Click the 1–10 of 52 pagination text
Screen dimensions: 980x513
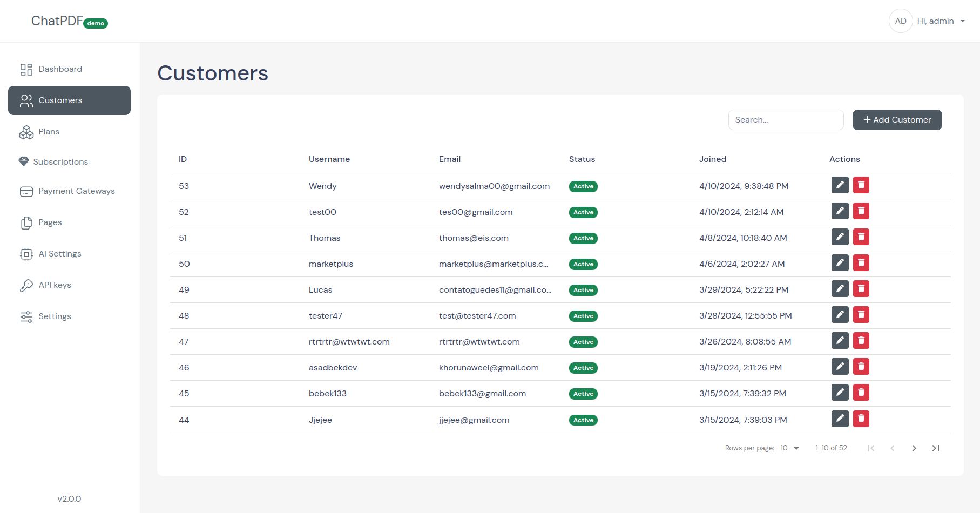pyautogui.click(x=831, y=448)
